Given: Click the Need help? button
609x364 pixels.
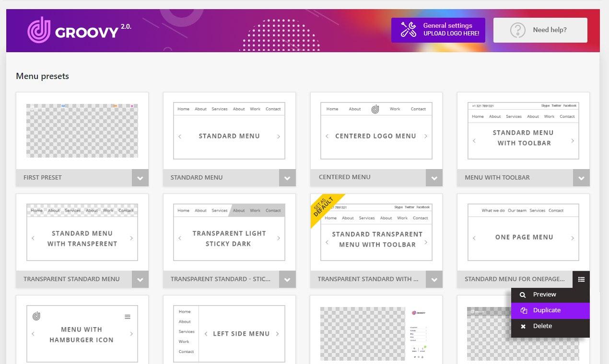Looking at the screenshot, I should [540, 30].
